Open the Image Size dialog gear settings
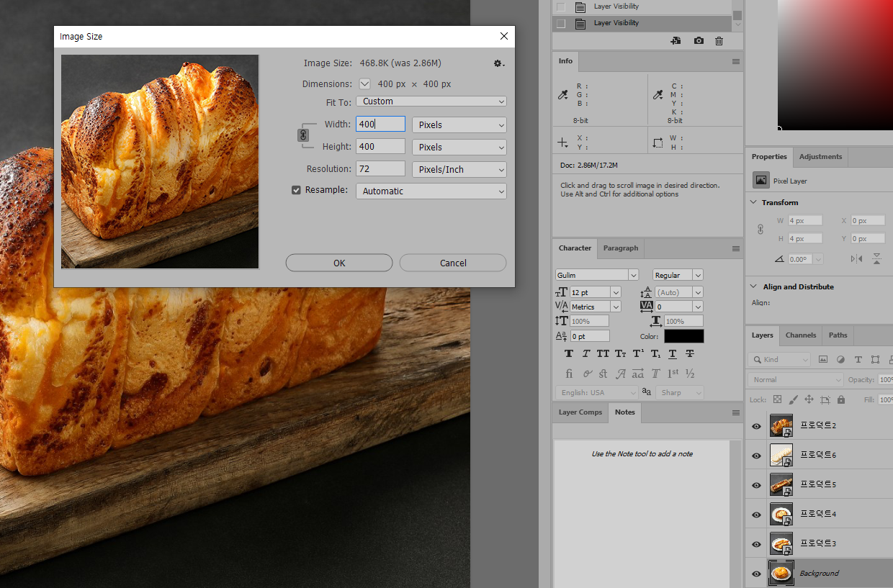Viewport: 893px width, 588px height. 498,64
